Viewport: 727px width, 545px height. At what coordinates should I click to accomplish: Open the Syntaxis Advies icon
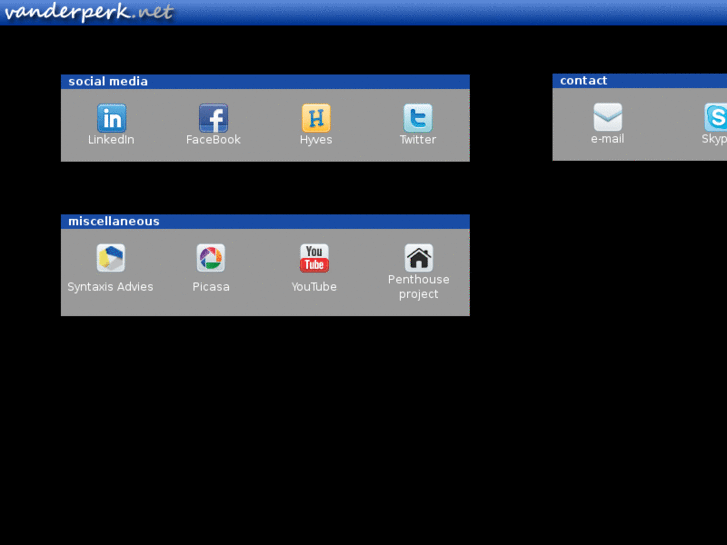pos(110,257)
